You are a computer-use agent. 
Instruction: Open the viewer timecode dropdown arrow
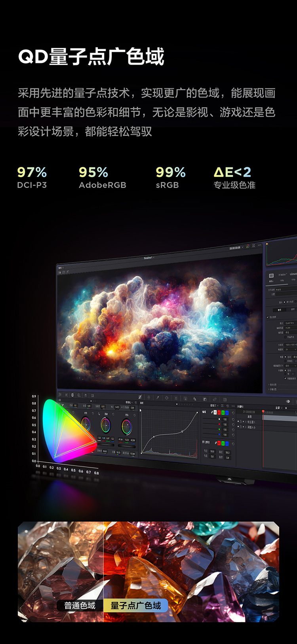point(242,247)
